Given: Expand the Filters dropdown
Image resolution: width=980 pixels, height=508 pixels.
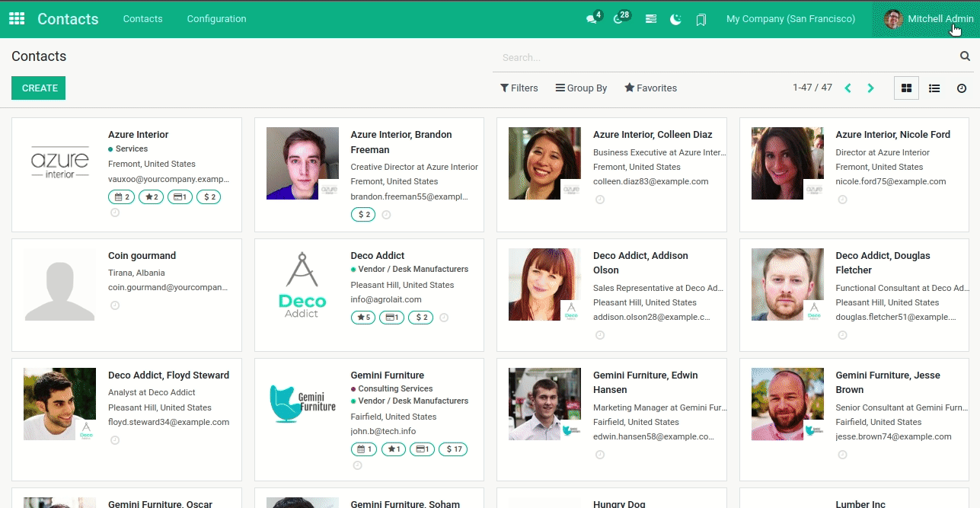Looking at the screenshot, I should pos(519,88).
